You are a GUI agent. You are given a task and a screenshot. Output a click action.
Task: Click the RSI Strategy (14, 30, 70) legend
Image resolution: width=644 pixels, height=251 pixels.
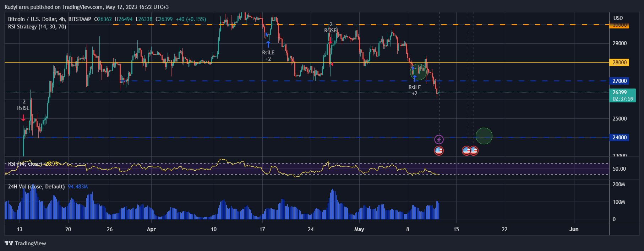pyautogui.click(x=37, y=27)
